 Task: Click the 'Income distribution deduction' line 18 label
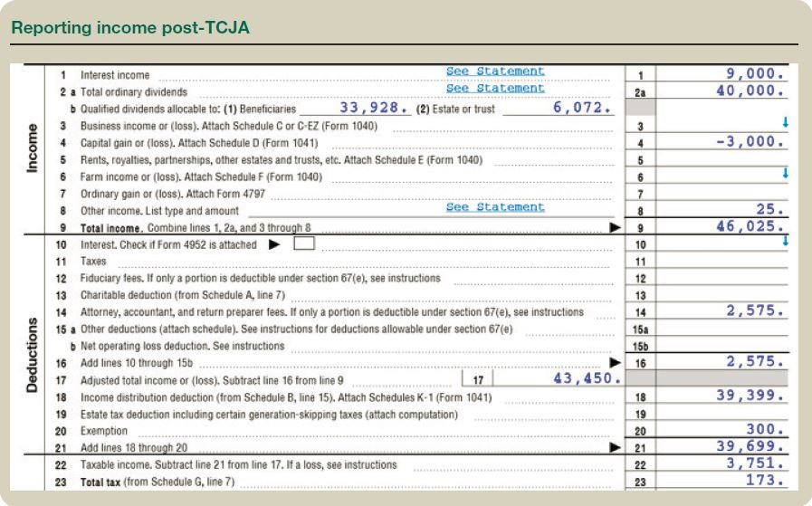coord(286,397)
